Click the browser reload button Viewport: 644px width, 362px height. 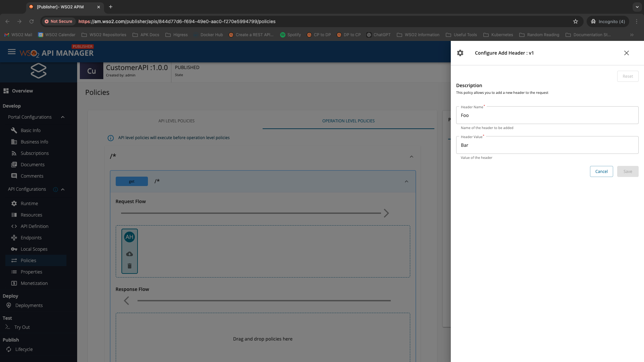[32, 21]
